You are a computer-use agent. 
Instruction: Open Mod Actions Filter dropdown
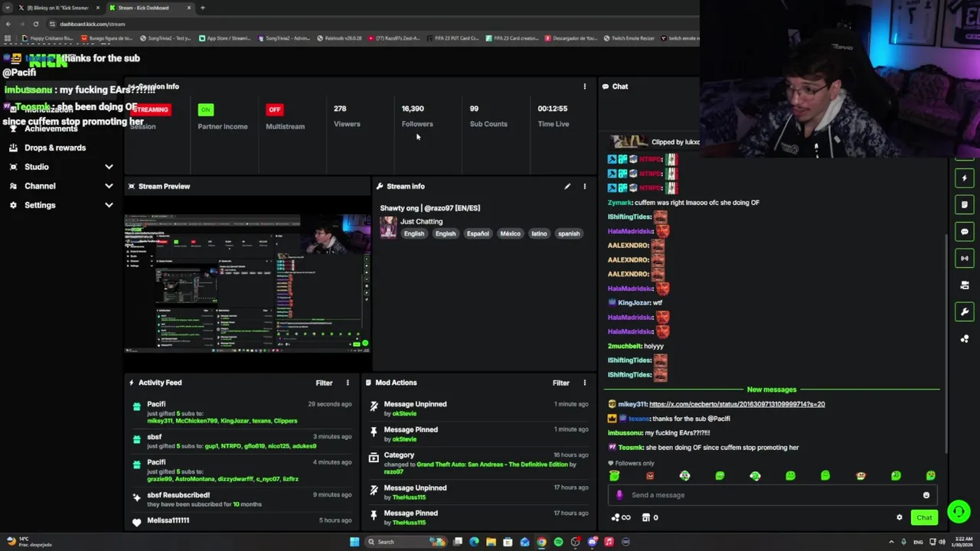coord(561,383)
